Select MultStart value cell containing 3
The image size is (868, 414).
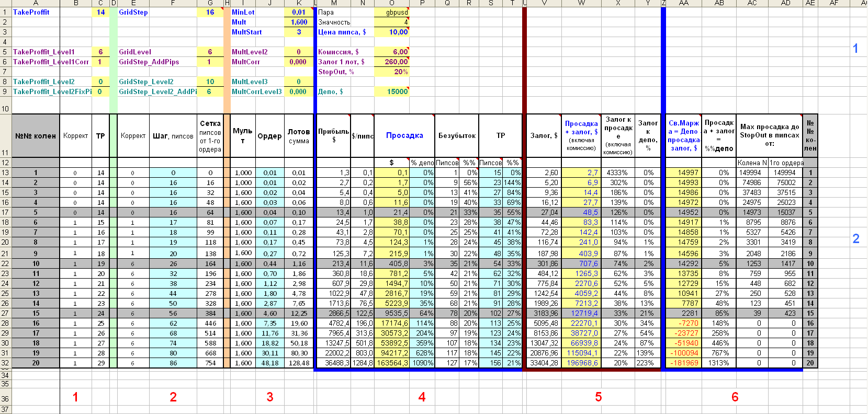click(299, 32)
